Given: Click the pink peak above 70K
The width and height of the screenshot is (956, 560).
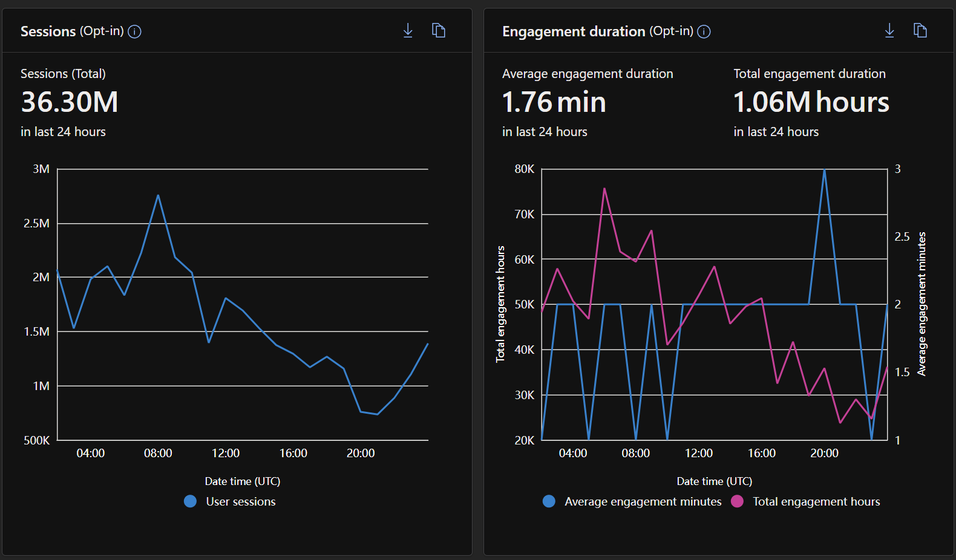Looking at the screenshot, I should click(604, 189).
